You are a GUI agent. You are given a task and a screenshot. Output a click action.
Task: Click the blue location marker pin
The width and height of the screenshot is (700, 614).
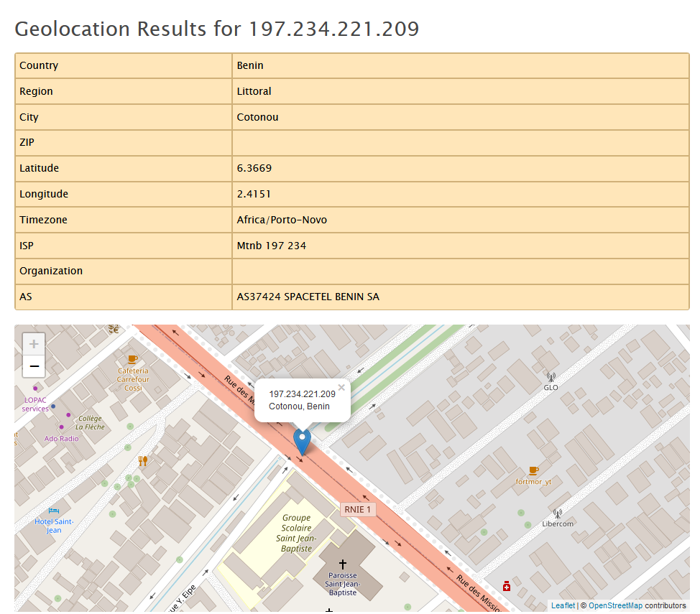point(303,441)
